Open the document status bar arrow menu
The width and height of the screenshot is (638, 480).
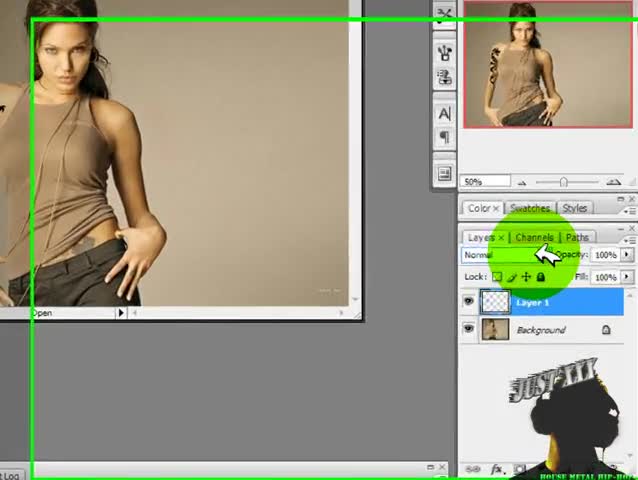pyautogui.click(x=121, y=313)
